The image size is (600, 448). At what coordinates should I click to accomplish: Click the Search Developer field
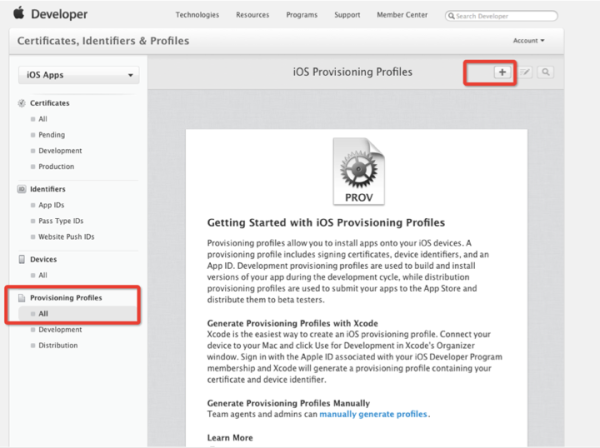tap(501, 16)
